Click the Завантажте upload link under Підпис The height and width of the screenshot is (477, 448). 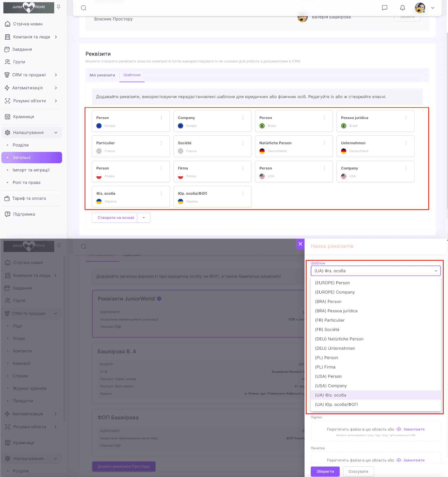click(x=414, y=429)
